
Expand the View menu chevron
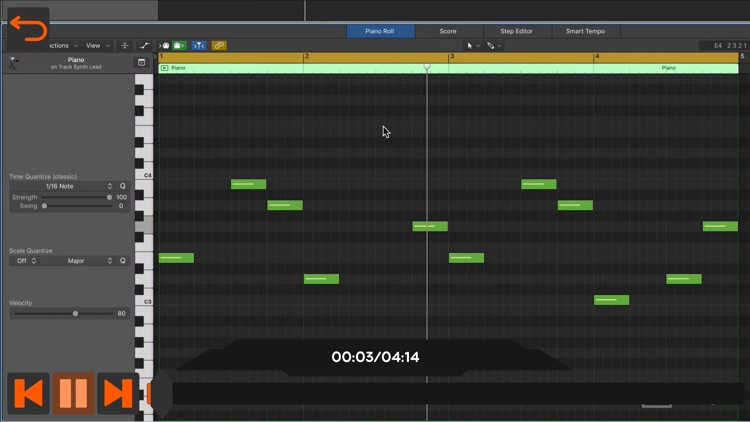tap(108, 46)
